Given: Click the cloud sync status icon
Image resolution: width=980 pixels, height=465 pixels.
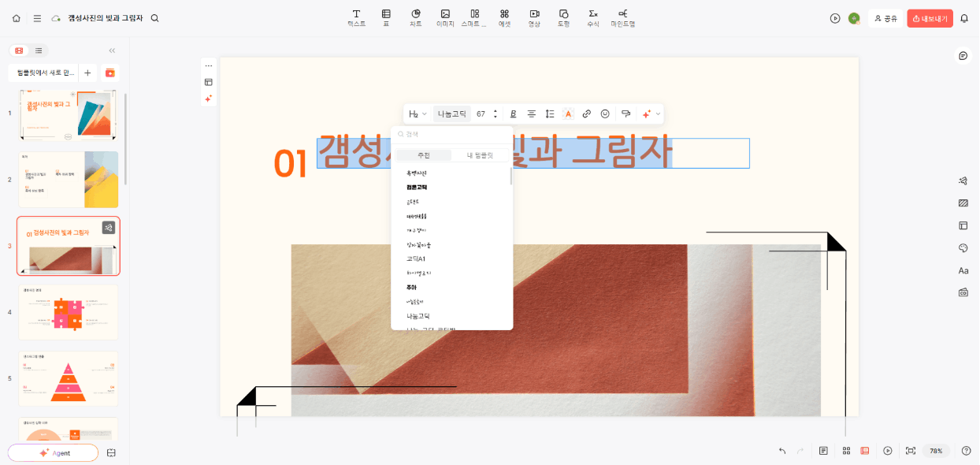Looking at the screenshot, I should [56, 18].
